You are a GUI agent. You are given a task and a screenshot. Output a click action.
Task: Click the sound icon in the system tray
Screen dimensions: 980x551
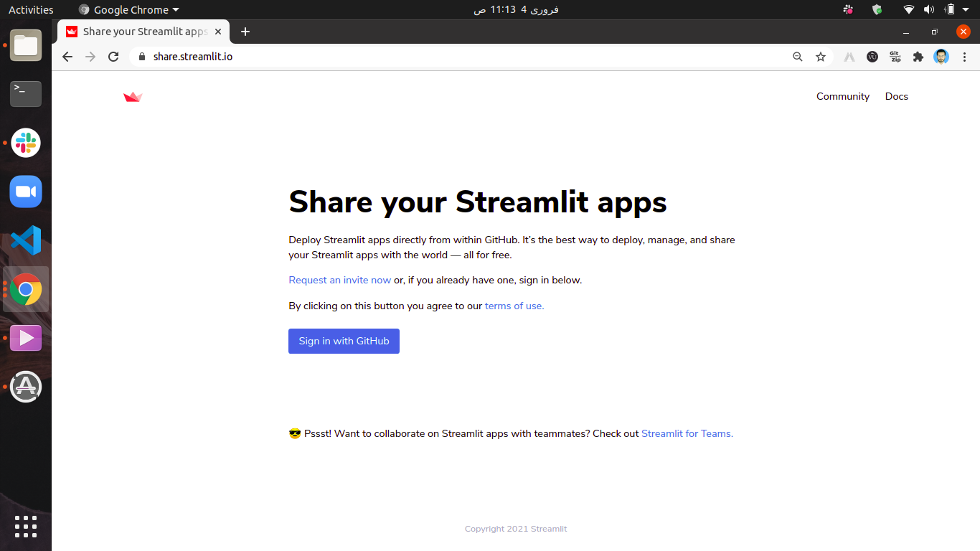(930, 9)
